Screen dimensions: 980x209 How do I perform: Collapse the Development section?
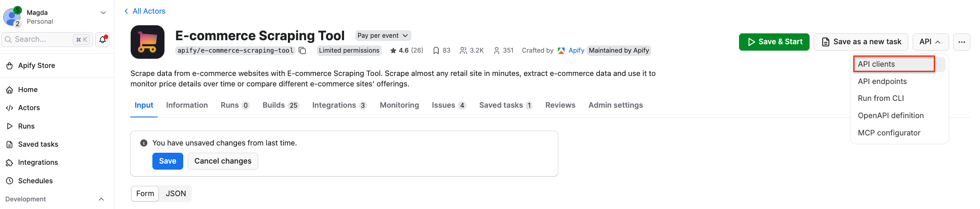click(101, 199)
